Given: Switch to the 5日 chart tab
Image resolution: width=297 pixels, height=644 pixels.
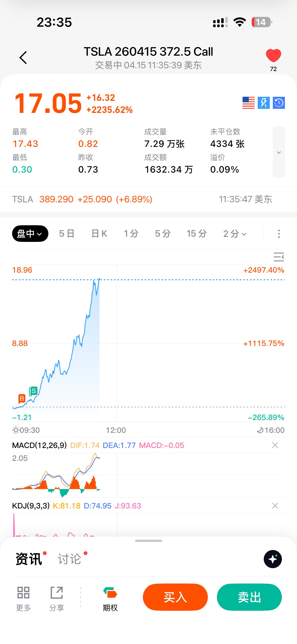Looking at the screenshot, I should (67, 234).
